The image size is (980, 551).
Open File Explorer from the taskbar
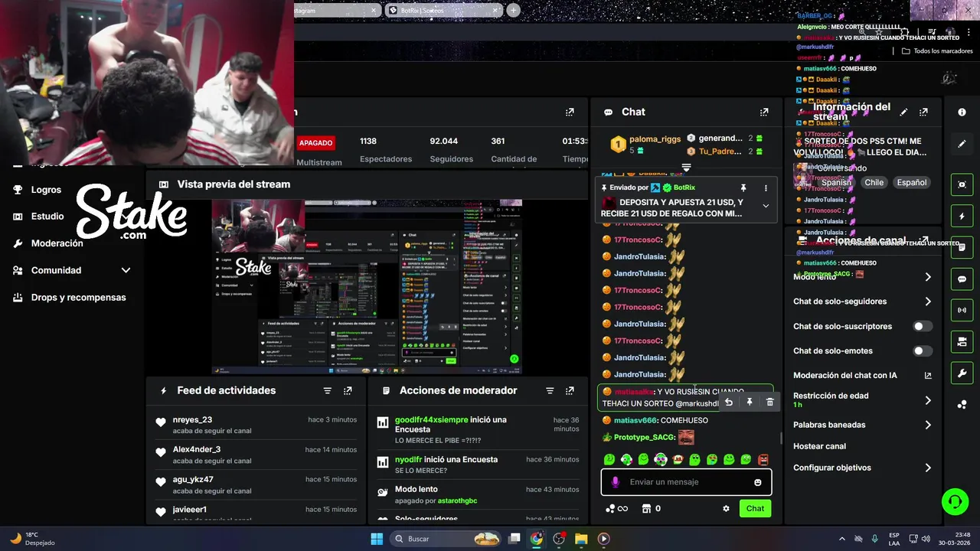[x=581, y=539]
